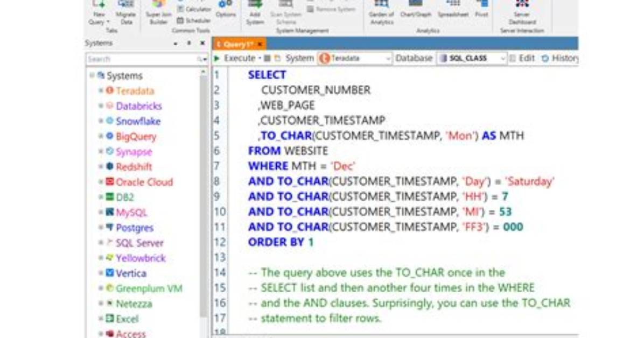Select Oracle Cloud in the systems tree
The image size is (644, 338).
(144, 182)
